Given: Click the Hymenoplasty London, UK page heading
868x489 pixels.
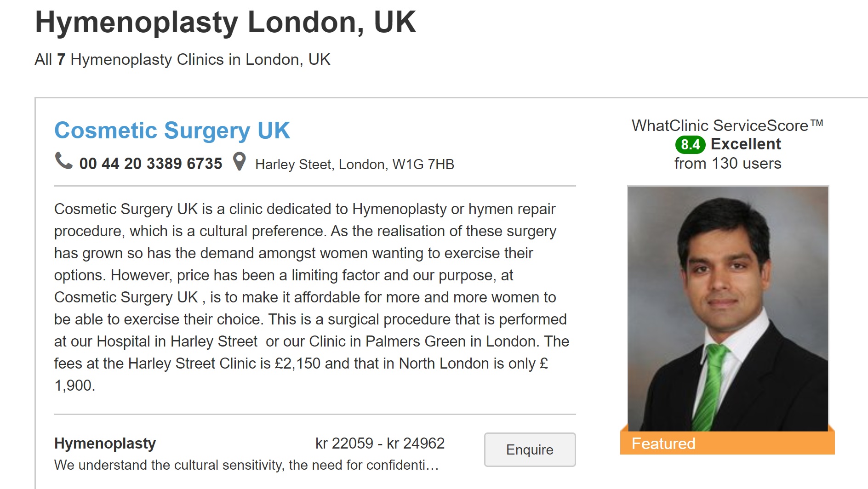Looking at the screenshot, I should pos(225,22).
